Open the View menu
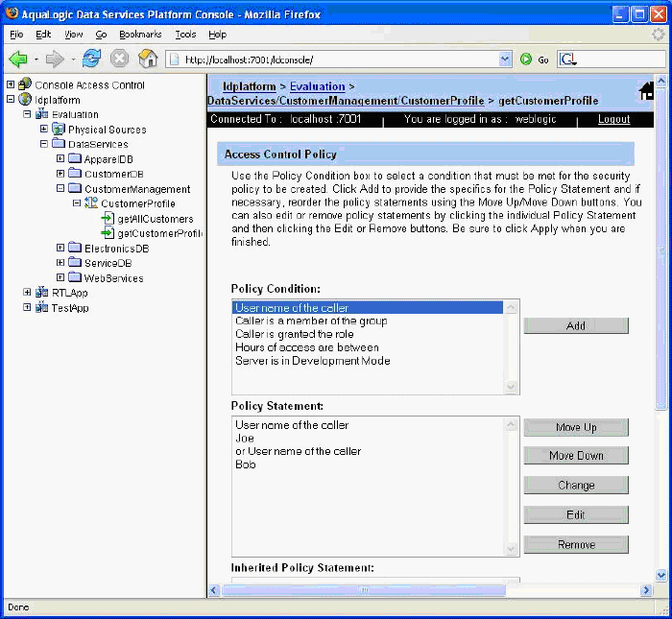The height and width of the screenshot is (619, 672). coord(73,35)
